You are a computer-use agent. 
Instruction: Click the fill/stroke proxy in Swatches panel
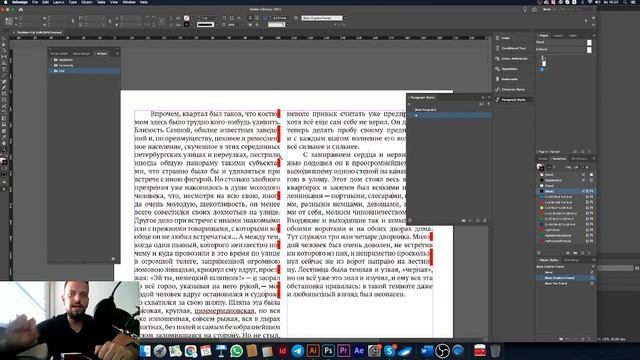pyautogui.click(x=540, y=167)
